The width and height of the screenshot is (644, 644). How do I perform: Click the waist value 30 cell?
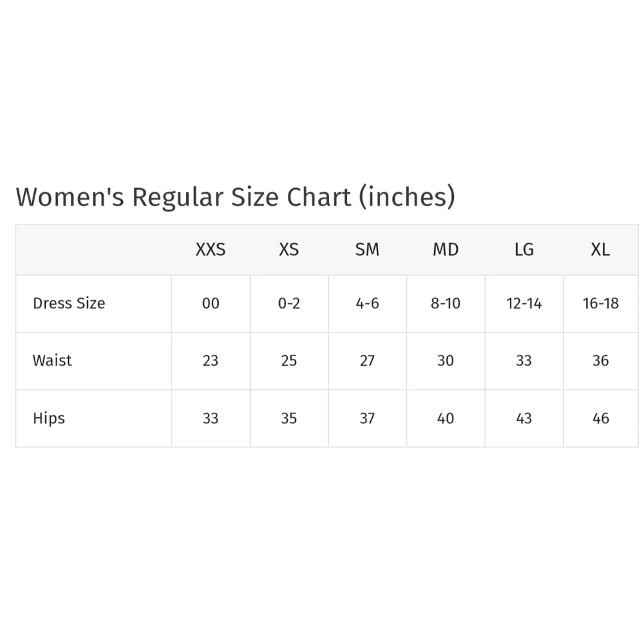[x=446, y=361]
